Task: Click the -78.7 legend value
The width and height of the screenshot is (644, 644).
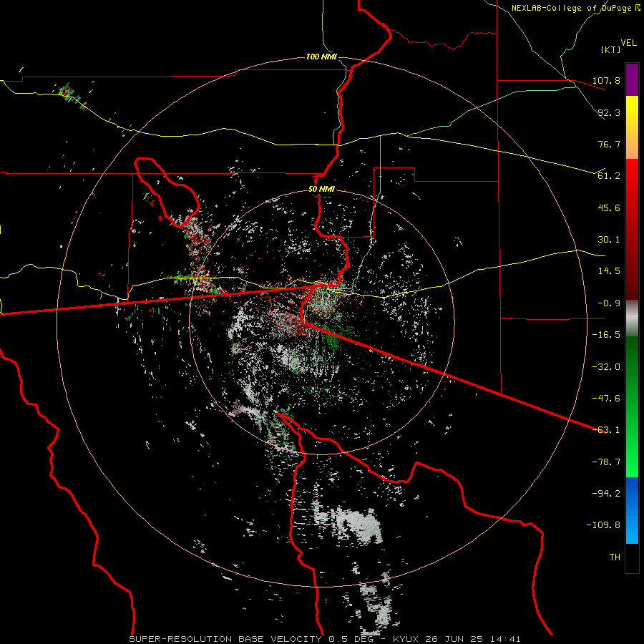Action: (x=606, y=462)
